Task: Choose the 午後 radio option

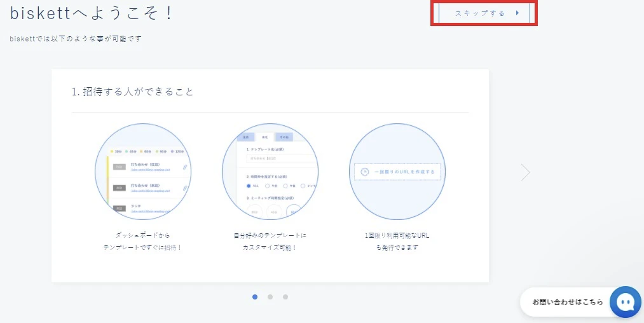Action: click(x=285, y=186)
